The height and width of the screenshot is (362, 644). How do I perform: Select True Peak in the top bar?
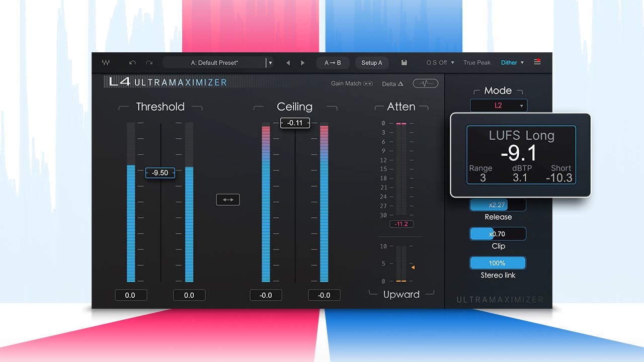click(x=476, y=62)
